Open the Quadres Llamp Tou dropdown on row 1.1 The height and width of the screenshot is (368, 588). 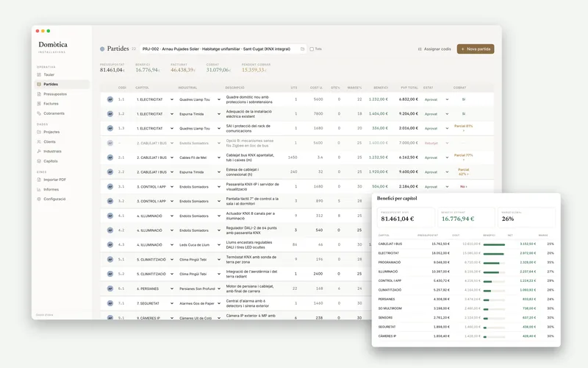199,99
